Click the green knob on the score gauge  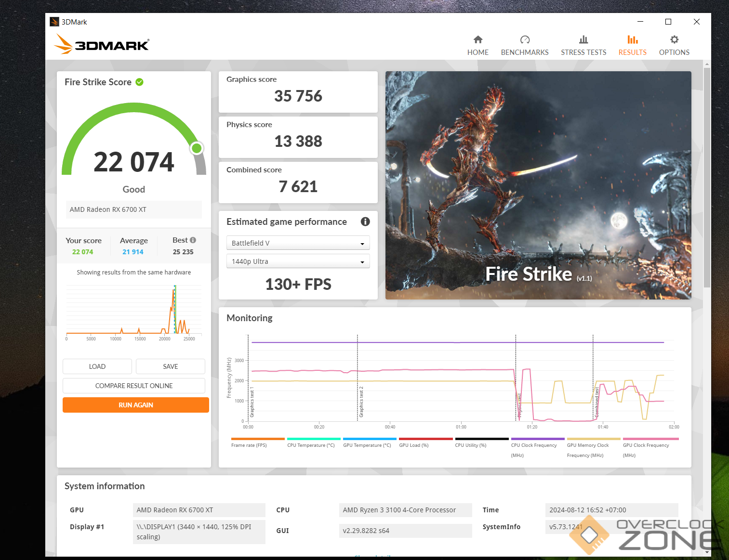coord(197,148)
